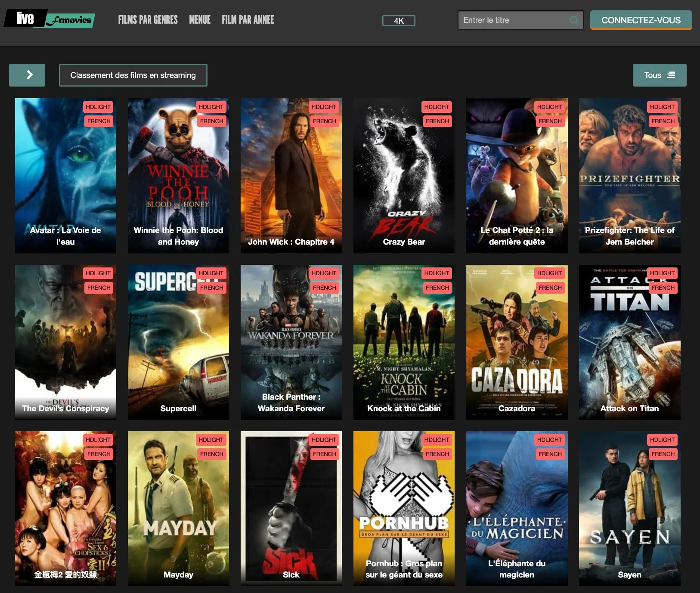Image resolution: width=700 pixels, height=593 pixels.
Task: Open Knock at the Cabin poster
Action: point(404,342)
